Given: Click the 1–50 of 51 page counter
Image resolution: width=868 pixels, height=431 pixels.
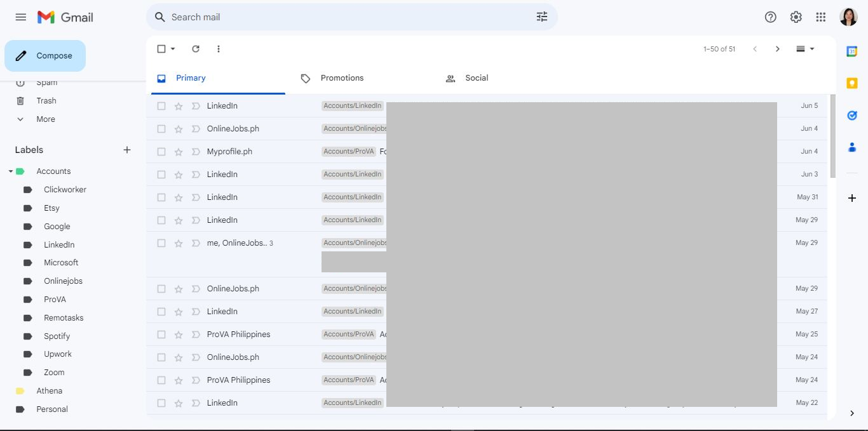Looking at the screenshot, I should (x=719, y=49).
